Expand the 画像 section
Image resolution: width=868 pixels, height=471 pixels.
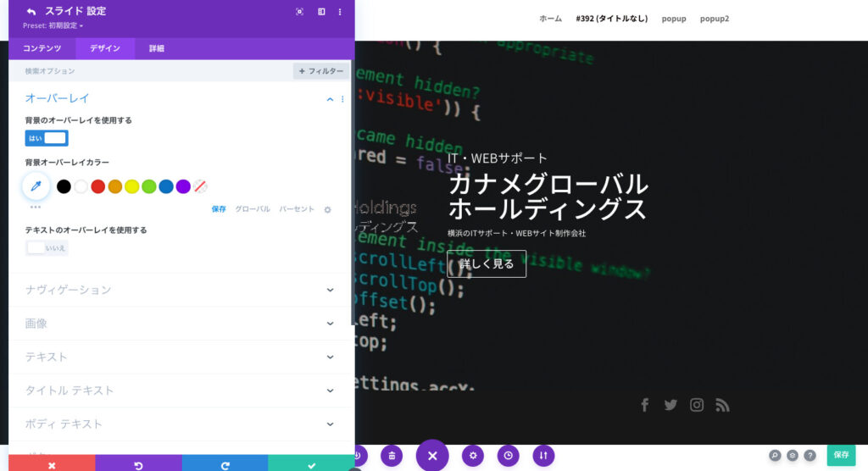pos(181,324)
